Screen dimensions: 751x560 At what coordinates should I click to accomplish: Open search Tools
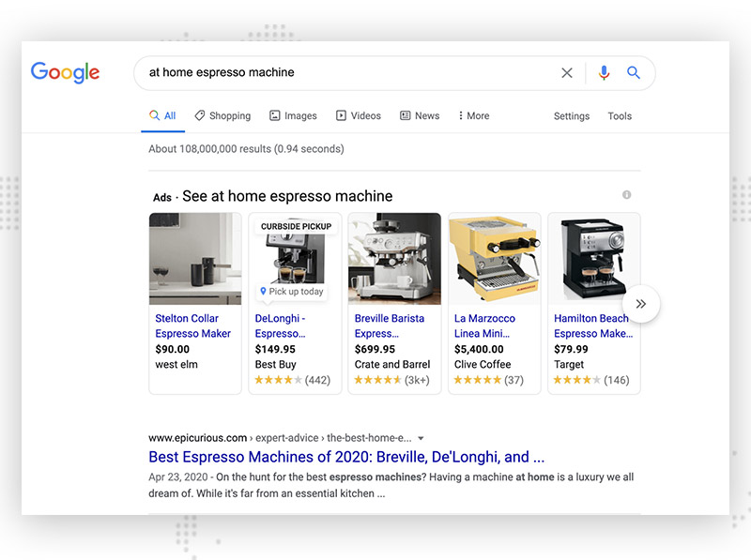620,116
